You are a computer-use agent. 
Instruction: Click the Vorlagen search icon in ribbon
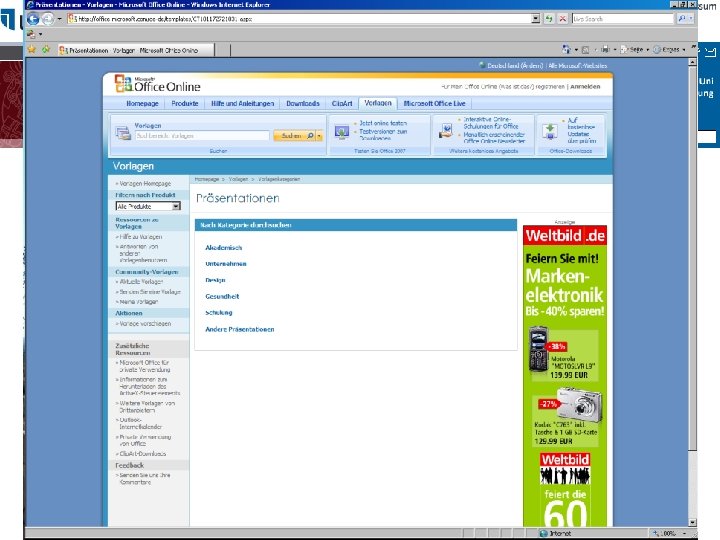[123, 133]
